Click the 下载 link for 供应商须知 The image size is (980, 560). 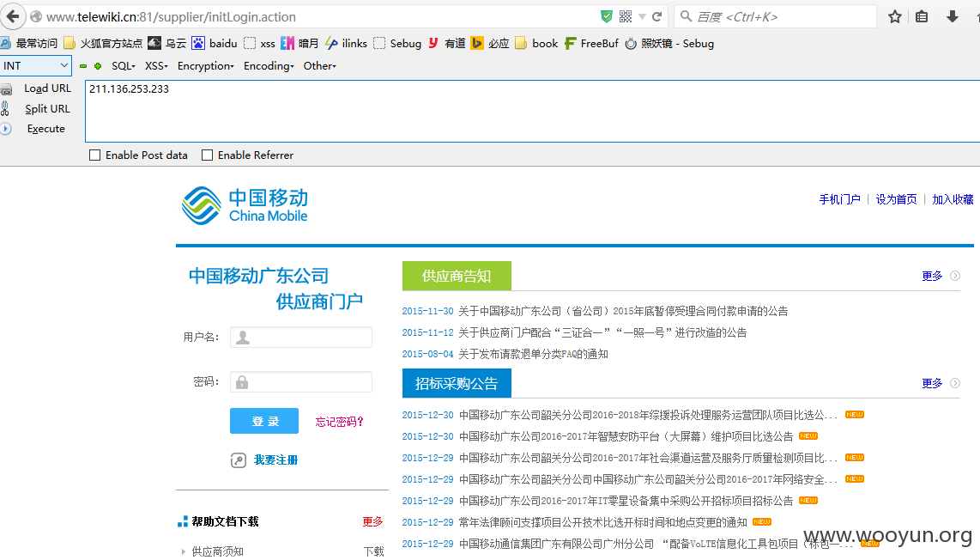(x=374, y=551)
